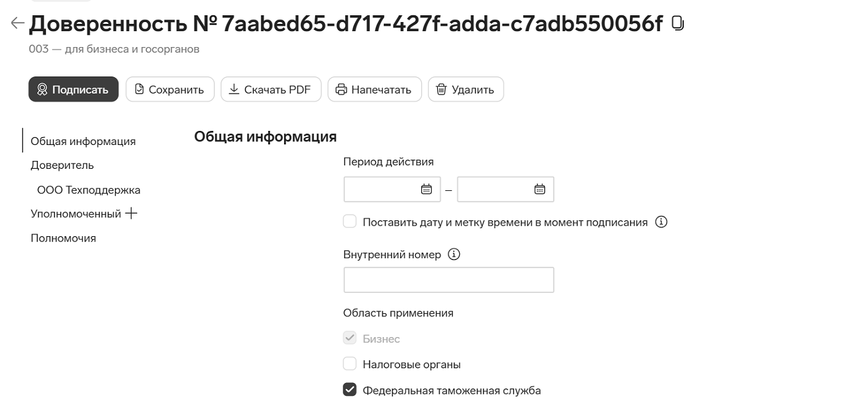This screenshot has height=405, width=868.
Task: Print using the Напечатать button
Action: tap(375, 89)
